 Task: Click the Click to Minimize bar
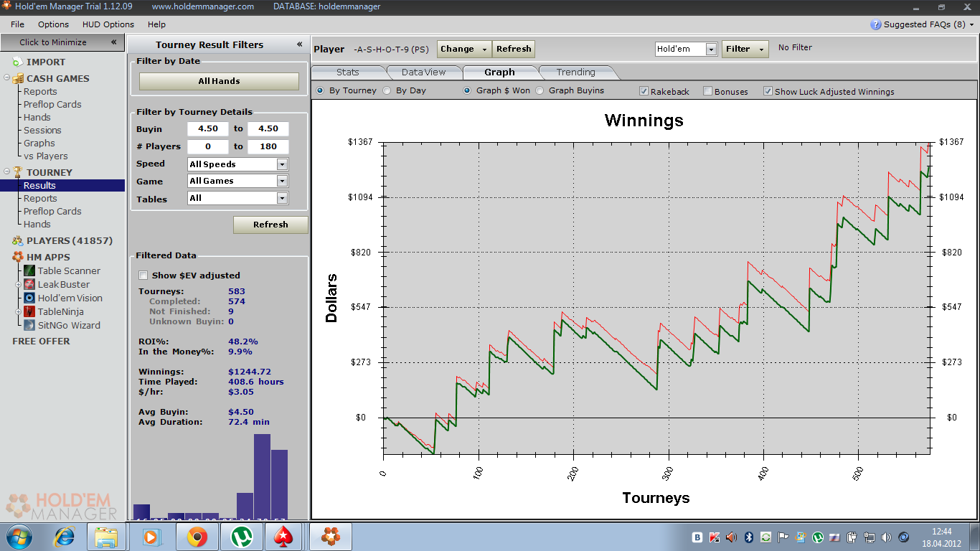[x=62, y=42]
